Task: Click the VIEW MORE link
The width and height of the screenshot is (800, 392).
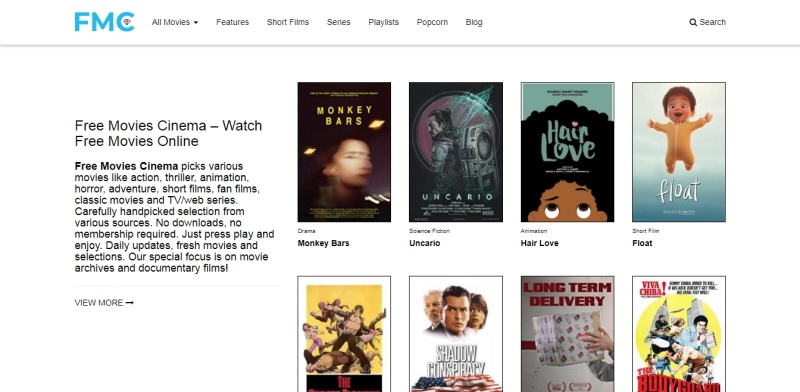Action: 104,303
